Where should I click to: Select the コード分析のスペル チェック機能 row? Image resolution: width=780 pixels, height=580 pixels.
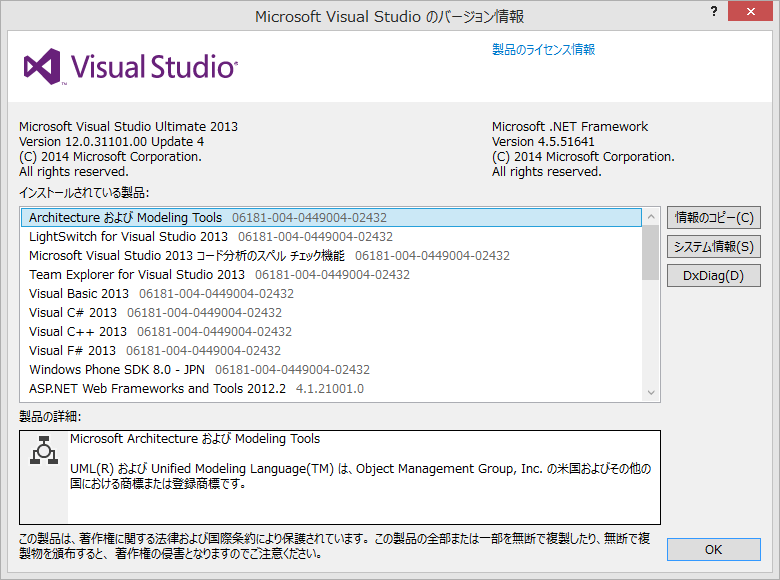pyautogui.click(x=331, y=256)
